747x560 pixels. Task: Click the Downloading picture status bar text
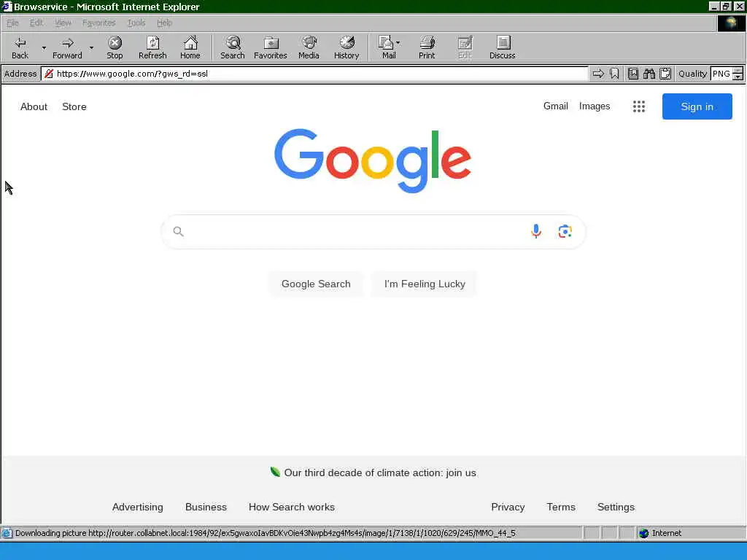pos(265,533)
